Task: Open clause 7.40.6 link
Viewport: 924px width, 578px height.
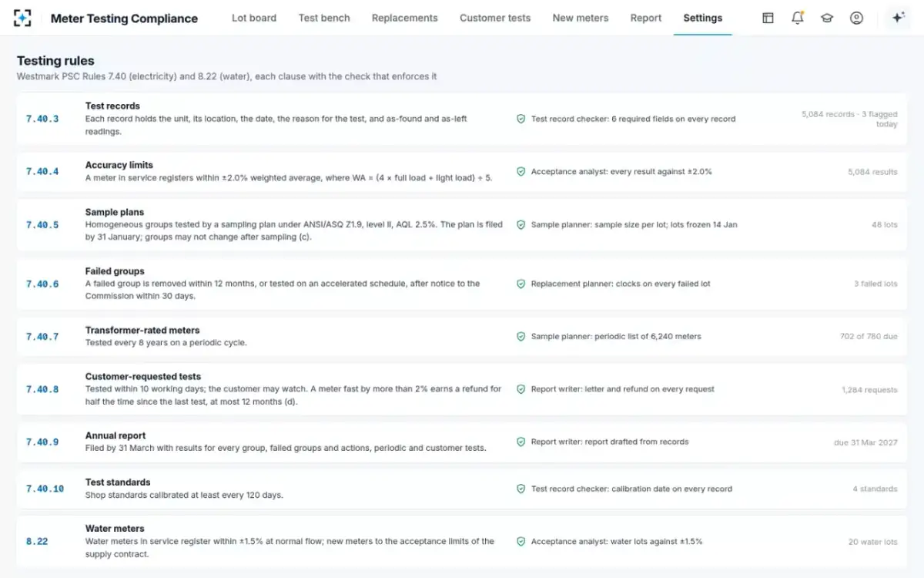Action: tap(42, 284)
